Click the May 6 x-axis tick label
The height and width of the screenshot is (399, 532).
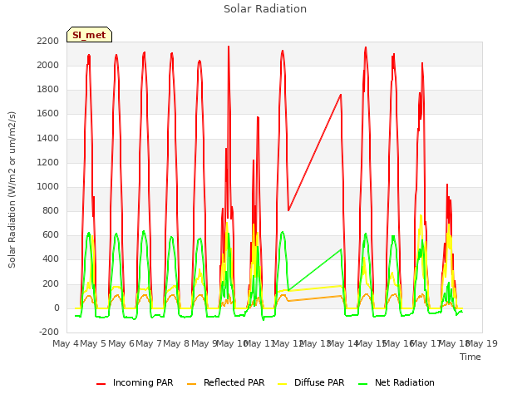click(121, 343)
